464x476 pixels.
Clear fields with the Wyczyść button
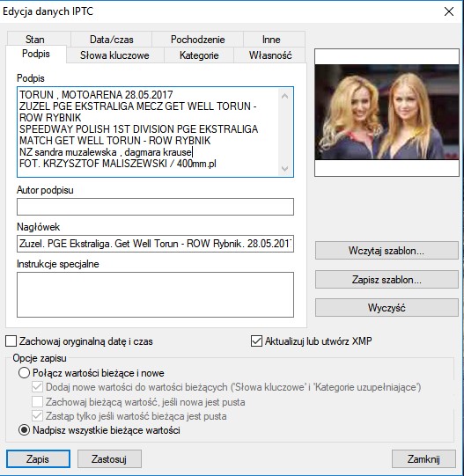click(x=387, y=308)
